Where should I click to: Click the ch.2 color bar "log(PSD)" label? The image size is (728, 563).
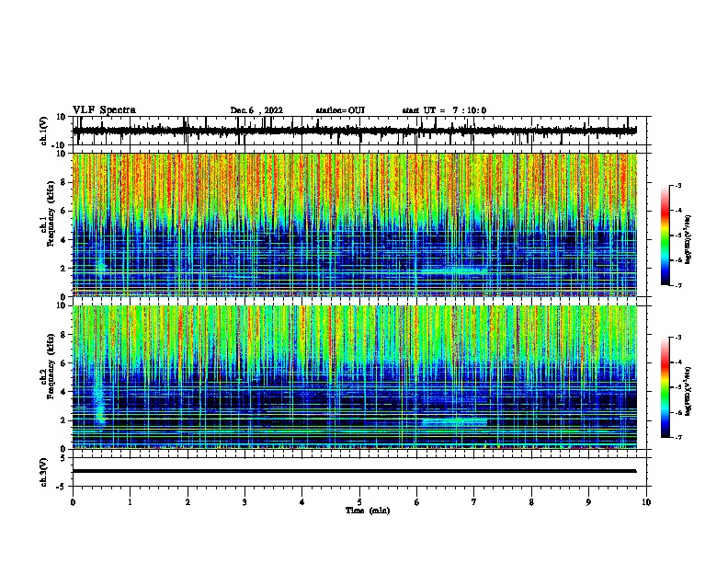[x=688, y=391]
